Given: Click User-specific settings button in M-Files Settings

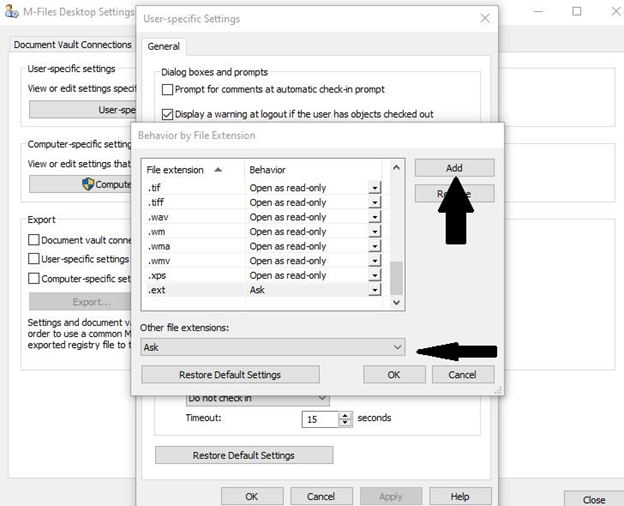Looking at the screenshot, I should click(x=82, y=109).
